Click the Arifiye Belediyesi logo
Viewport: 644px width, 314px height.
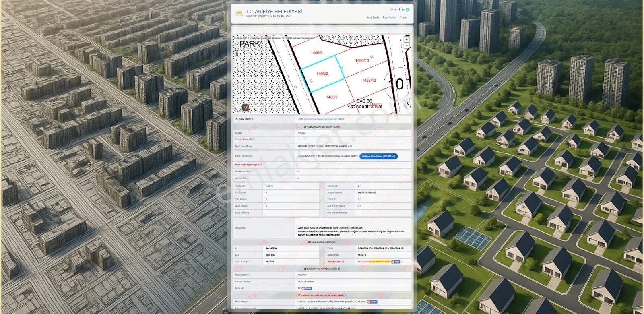pos(239,13)
